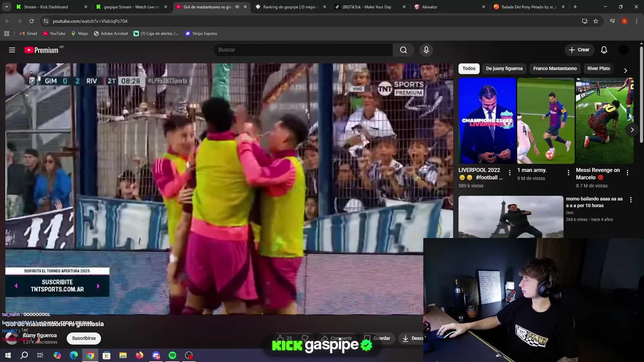Screen dimensions: 644x362
Task: Click the search magnifier button
Action: click(x=404, y=50)
